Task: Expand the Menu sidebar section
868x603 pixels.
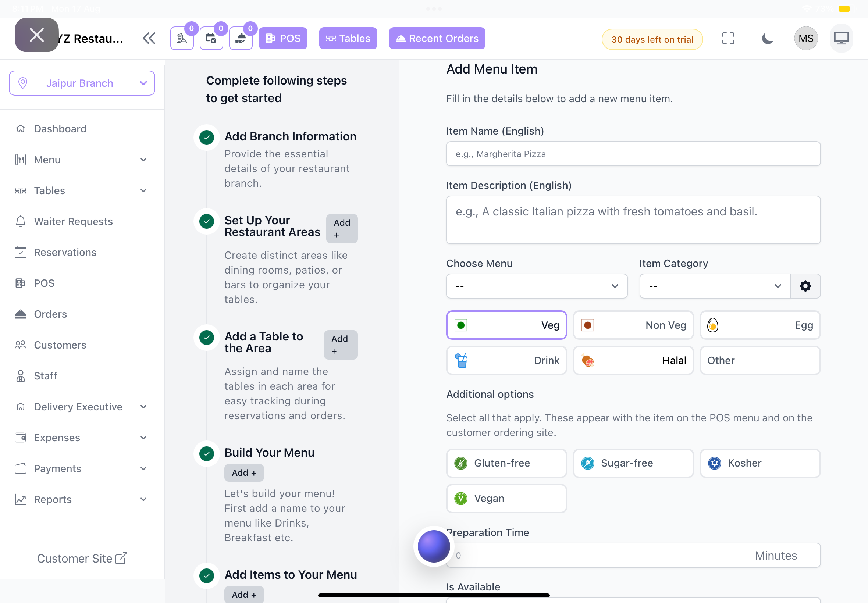Action: click(x=82, y=160)
